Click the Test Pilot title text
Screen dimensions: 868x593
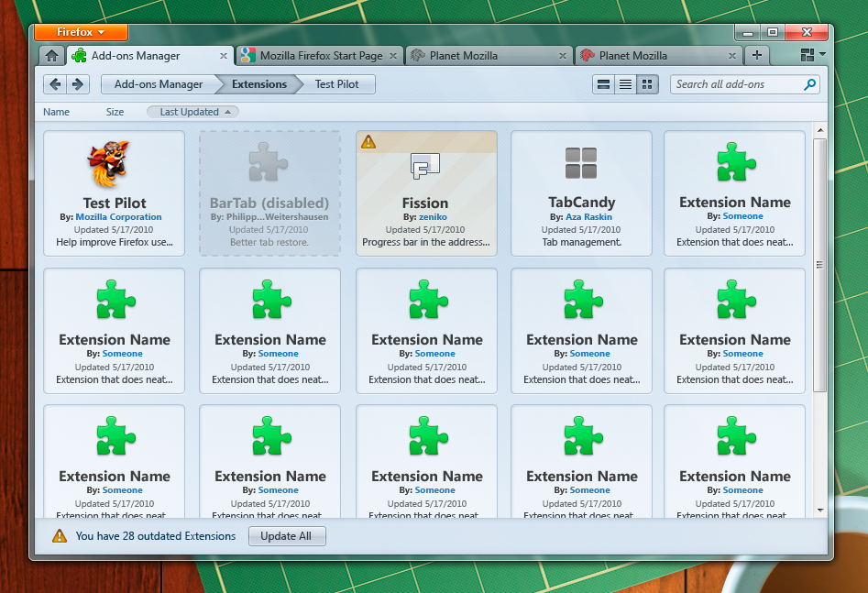point(115,203)
